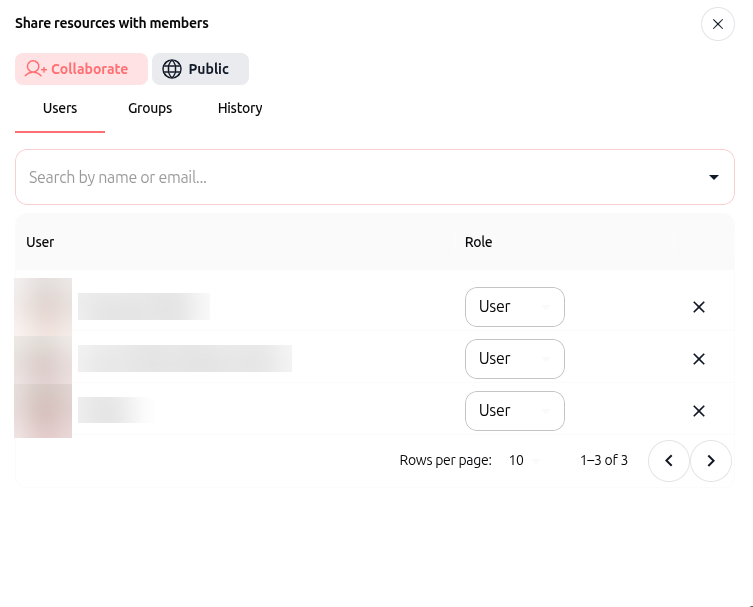Click the 'Share resources with members' title
Image resolution: width=753 pixels, height=607 pixels.
112,23
